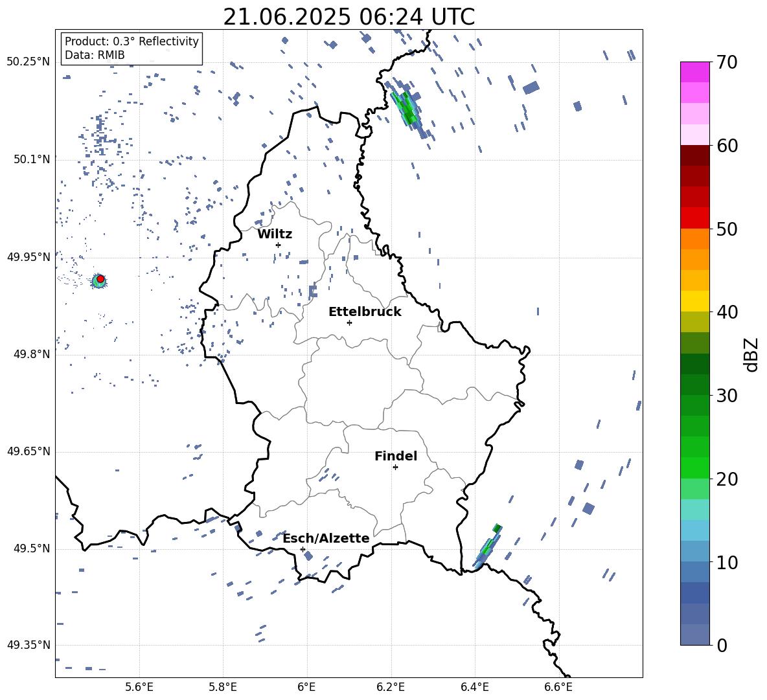Click the 49.5°N latitude tick label

[x=32, y=548]
